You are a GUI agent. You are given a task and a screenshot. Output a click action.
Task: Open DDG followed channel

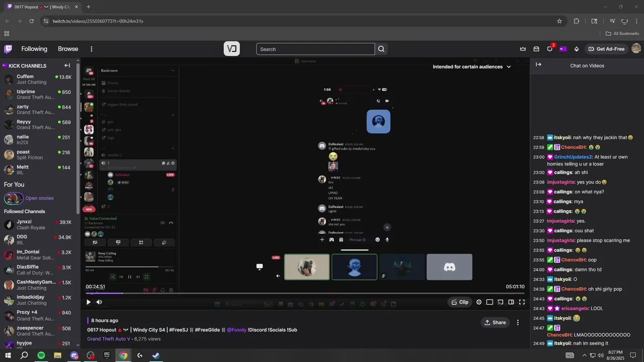point(38,240)
